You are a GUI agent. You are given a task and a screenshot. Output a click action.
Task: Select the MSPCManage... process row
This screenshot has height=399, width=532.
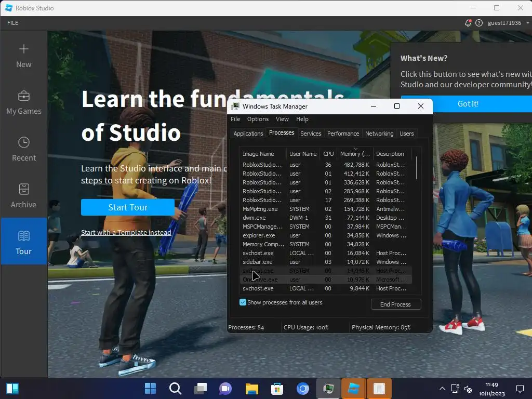tap(326, 227)
